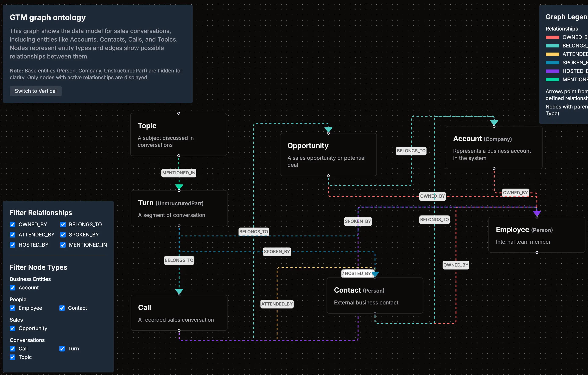Click the BELONGS_TO label right of Turn
The height and width of the screenshot is (375, 588).
point(254,232)
